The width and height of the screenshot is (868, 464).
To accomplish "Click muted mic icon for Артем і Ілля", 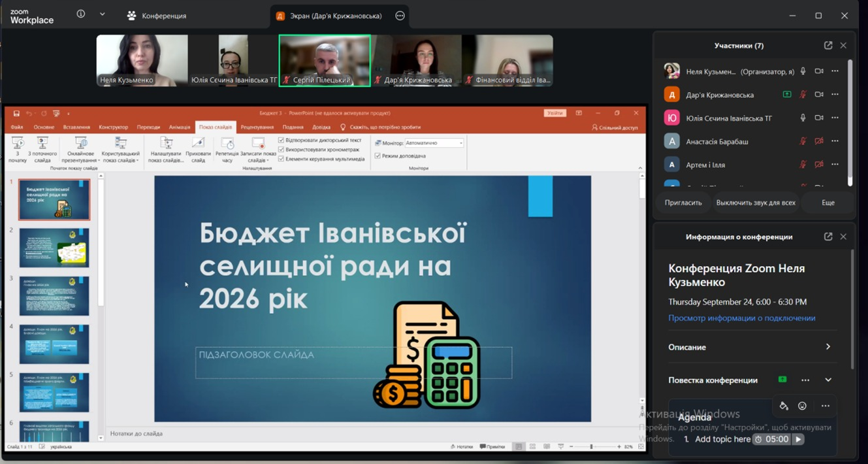I will click(803, 165).
